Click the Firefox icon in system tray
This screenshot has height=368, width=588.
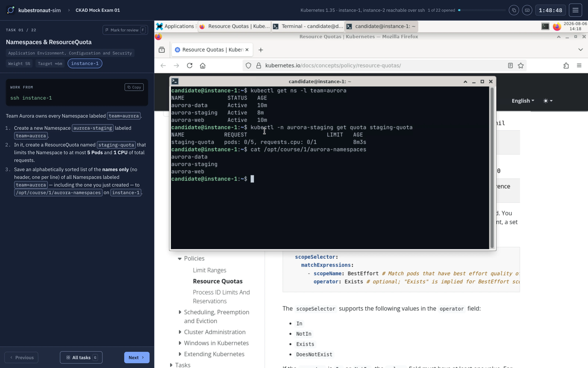pos(557,26)
